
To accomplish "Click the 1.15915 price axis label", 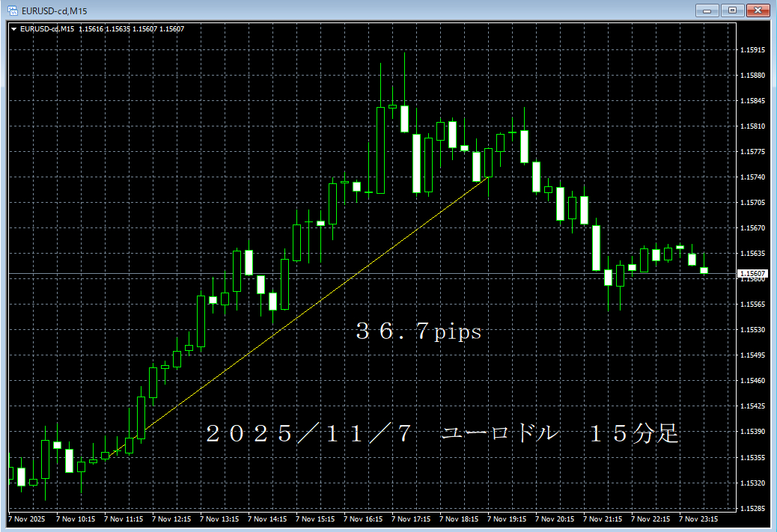I will coord(752,50).
